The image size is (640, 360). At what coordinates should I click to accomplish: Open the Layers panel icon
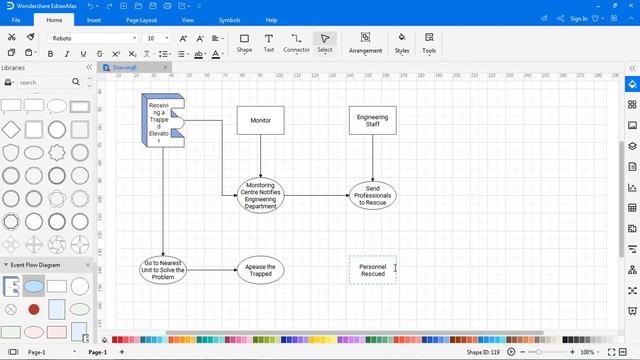(x=632, y=146)
